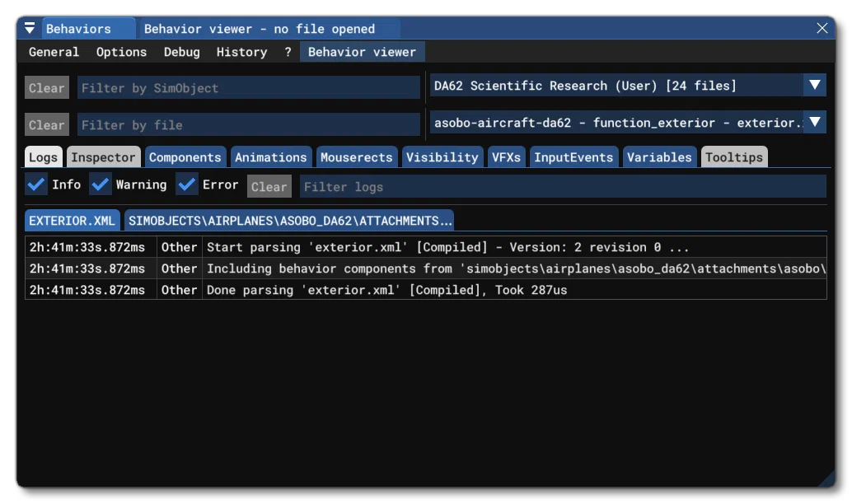Switch to the VFXs tab
The height and width of the screenshot is (504, 852).
[506, 157]
